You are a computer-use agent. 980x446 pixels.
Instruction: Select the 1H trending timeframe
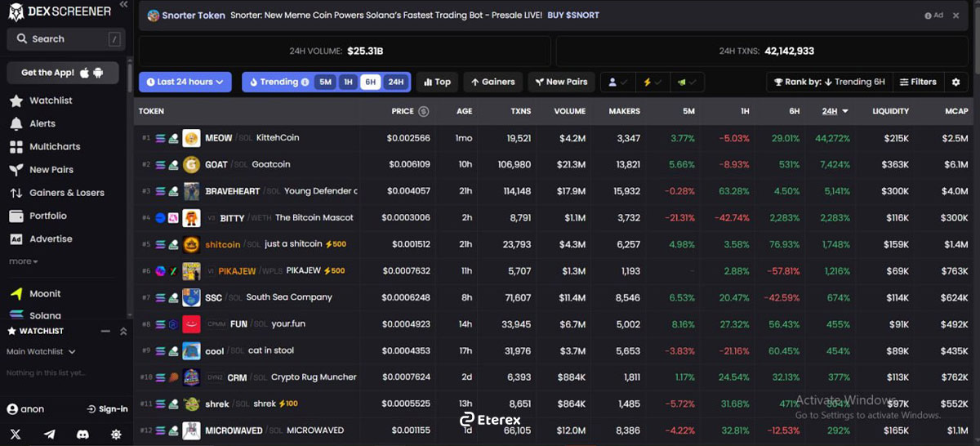[x=348, y=82]
